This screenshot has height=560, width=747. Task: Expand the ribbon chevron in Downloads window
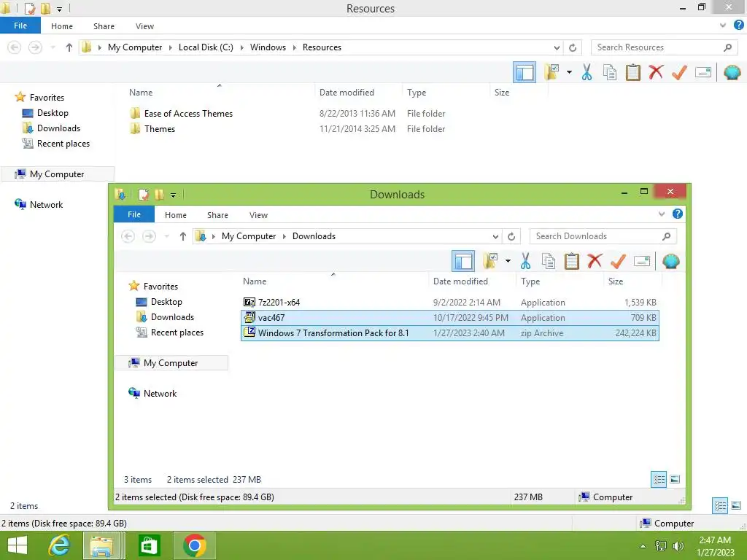(662, 214)
